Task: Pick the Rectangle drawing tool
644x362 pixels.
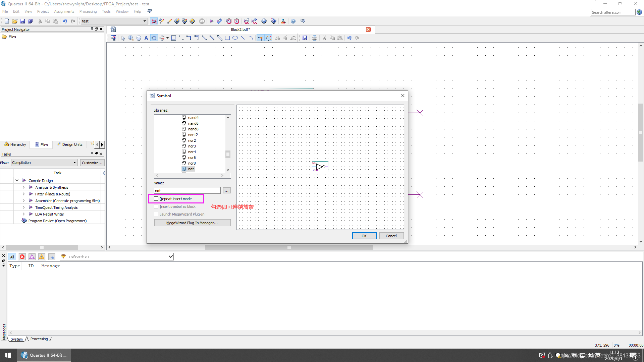Action: click(x=227, y=38)
